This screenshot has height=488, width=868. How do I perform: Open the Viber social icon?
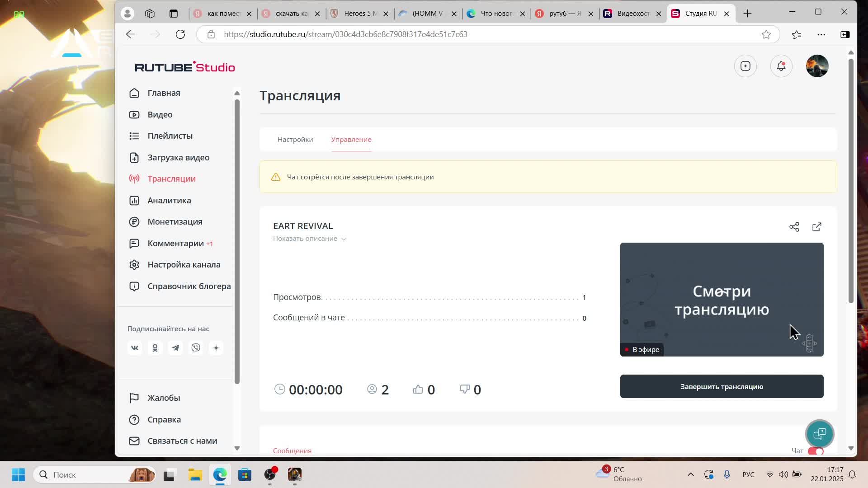click(196, 348)
